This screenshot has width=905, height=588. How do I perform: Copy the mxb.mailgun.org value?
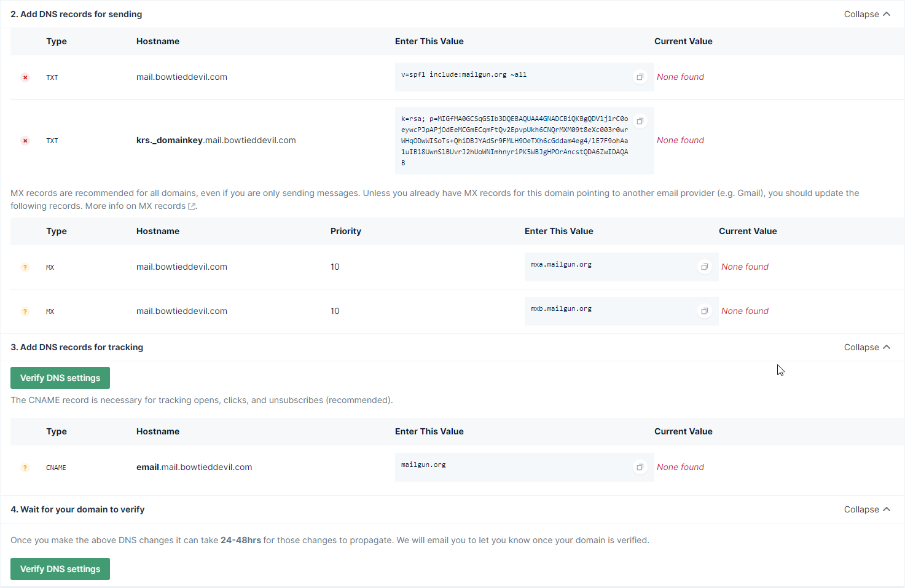705,311
